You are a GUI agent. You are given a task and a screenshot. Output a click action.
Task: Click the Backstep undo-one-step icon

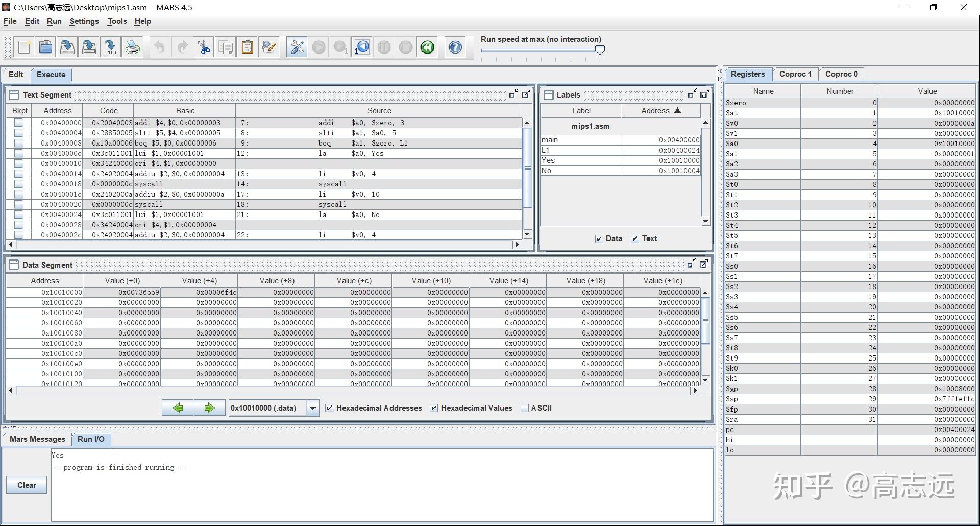[x=362, y=47]
